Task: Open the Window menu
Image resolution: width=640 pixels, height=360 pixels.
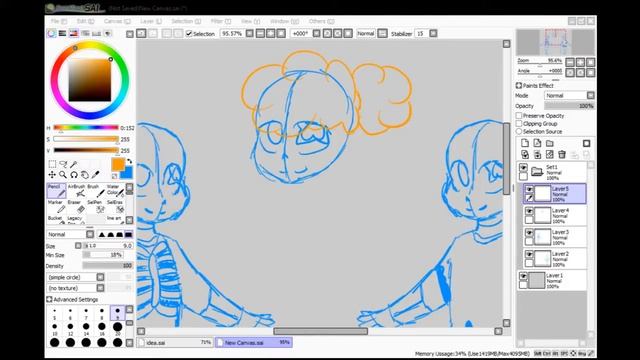Action: click(x=284, y=21)
